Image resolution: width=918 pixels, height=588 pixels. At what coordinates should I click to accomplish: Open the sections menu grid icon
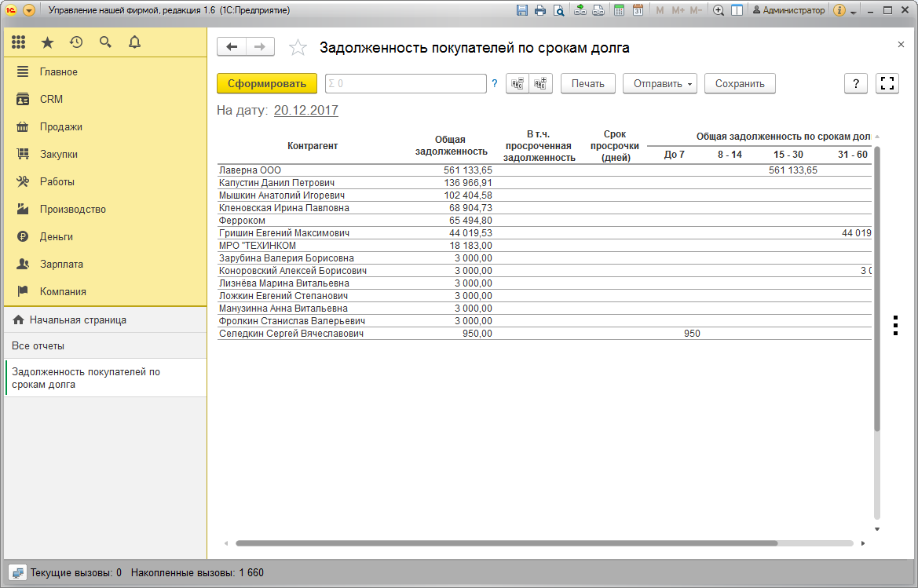click(19, 42)
